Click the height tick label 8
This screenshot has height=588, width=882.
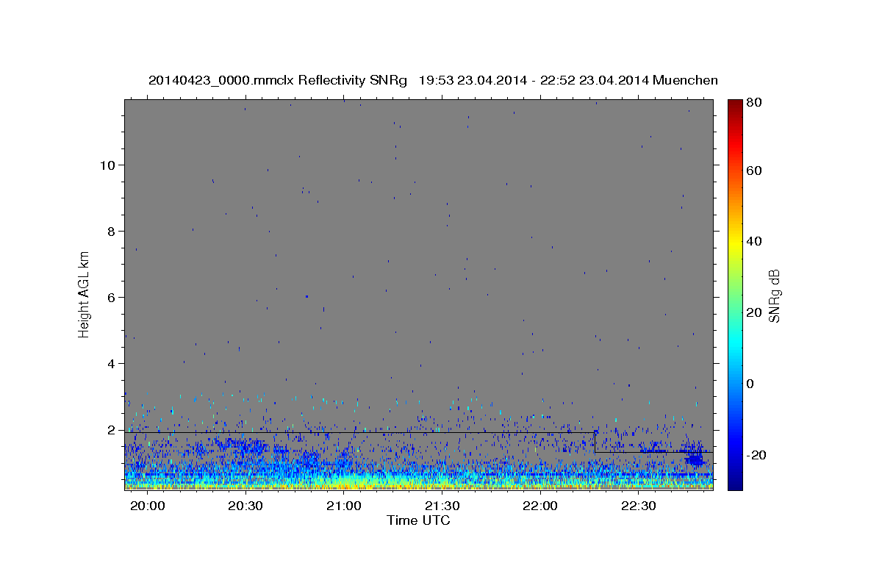tap(112, 231)
